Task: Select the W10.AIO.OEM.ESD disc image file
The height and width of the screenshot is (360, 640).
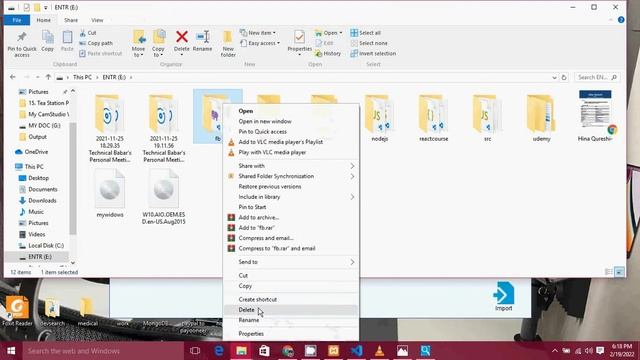Action: [x=164, y=197]
